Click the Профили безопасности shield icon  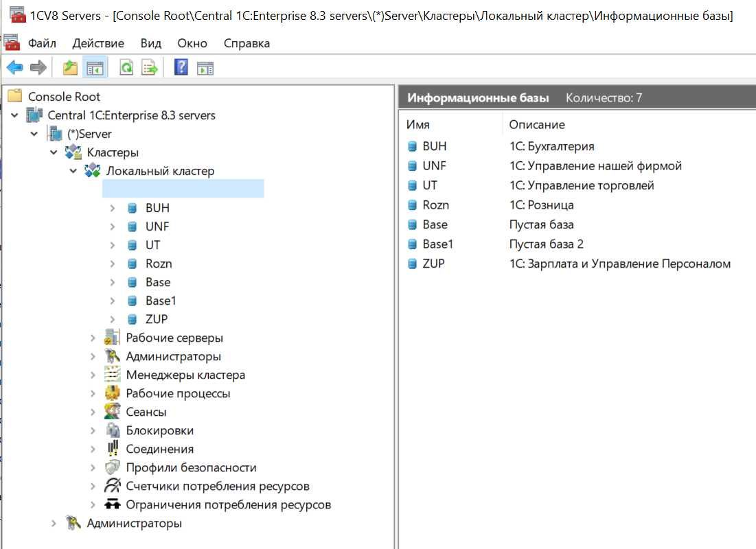[113, 467]
